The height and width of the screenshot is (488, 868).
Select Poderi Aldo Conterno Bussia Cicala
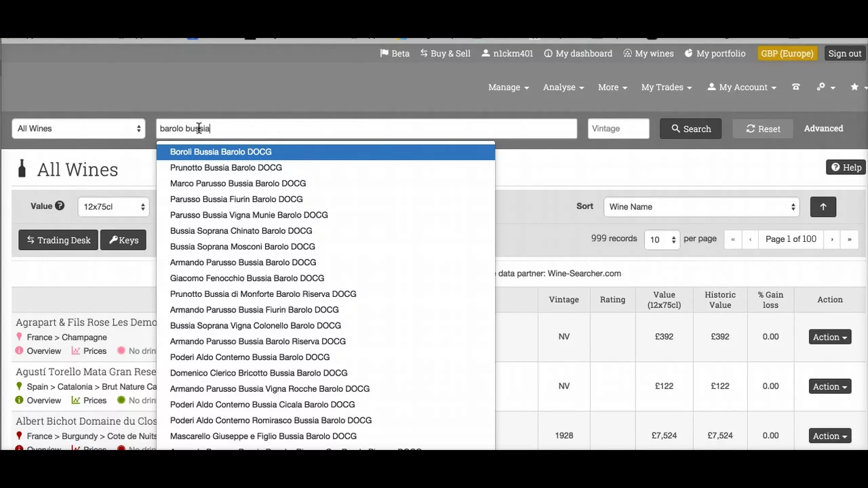tap(325, 405)
